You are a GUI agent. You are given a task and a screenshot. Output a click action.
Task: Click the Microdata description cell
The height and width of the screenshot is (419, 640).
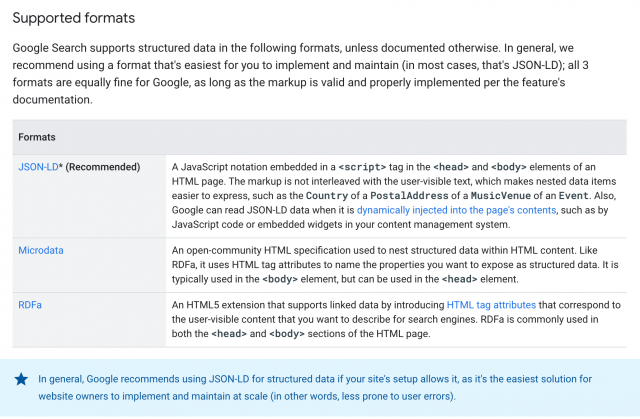(x=396, y=265)
